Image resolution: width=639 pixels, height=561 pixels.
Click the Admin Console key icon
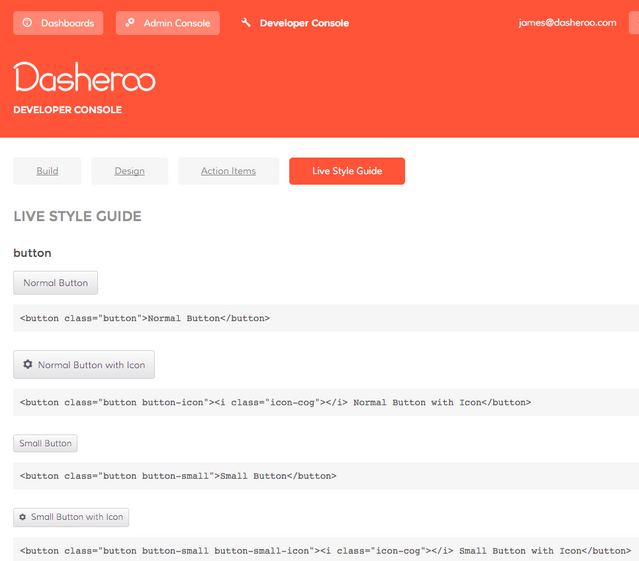click(x=130, y=23)
